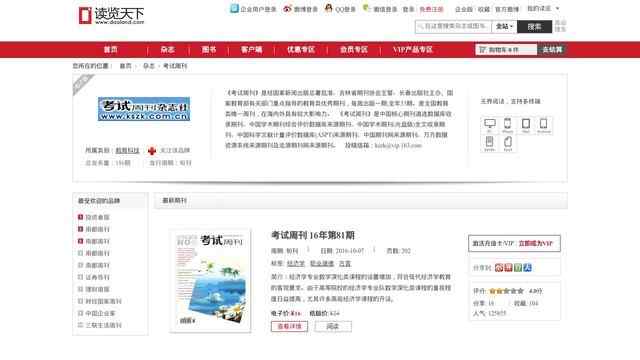Click the advanced search link beside the search button
Image resolution: width=640 pixels, height=360 pixels.
[560, 26]
